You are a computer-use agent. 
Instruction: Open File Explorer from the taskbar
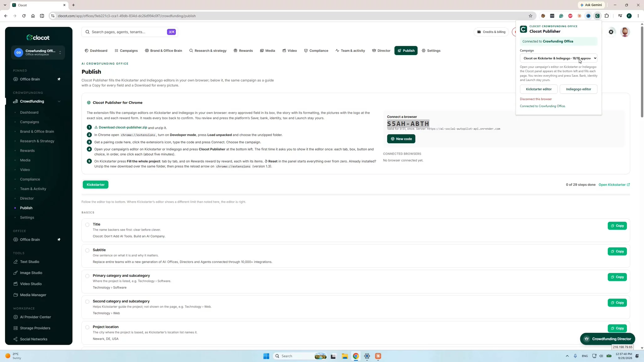click(345, 356)
